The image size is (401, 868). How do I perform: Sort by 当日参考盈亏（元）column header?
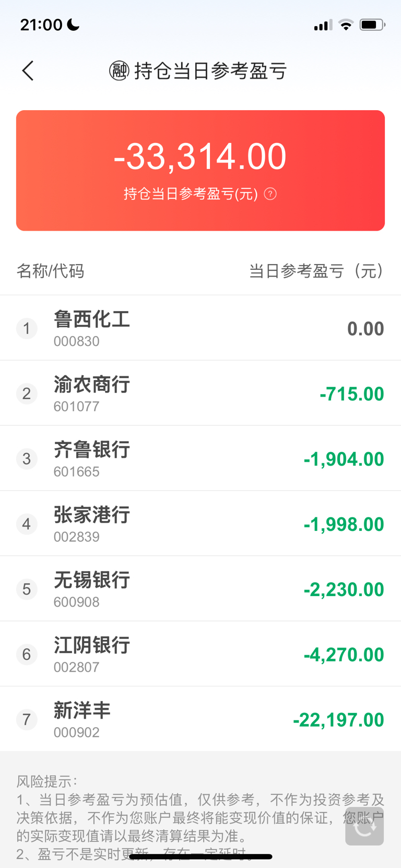(x=316, y=271)
